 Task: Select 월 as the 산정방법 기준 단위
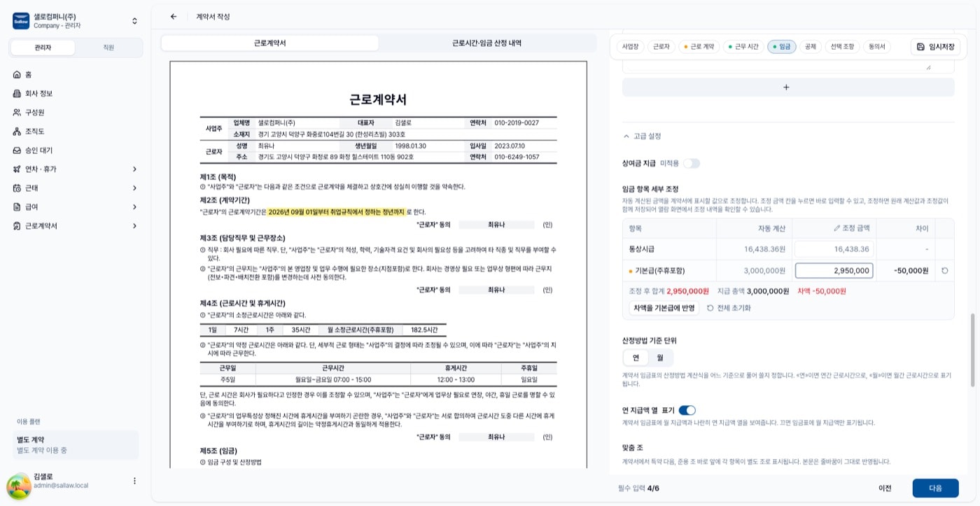[659, 358]
